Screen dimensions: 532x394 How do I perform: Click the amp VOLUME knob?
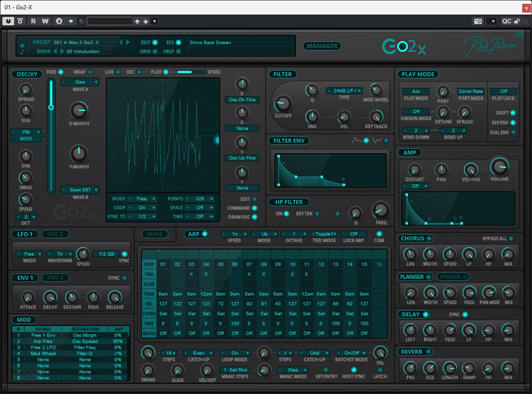[499, 167]
